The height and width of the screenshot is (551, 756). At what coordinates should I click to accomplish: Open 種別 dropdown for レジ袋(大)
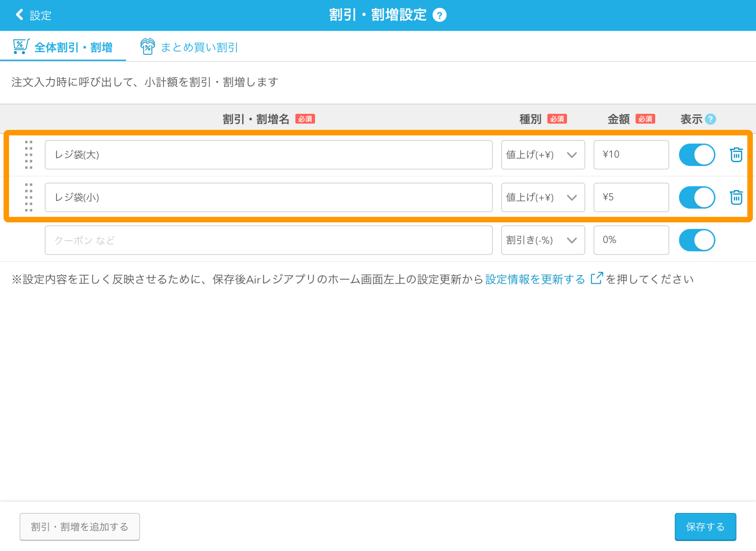tap(543, 155)
